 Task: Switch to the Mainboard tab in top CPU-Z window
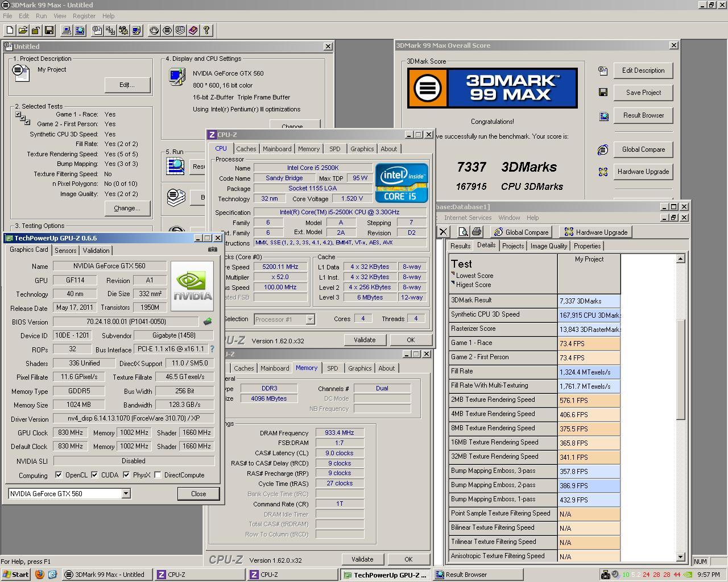[277, 149]
